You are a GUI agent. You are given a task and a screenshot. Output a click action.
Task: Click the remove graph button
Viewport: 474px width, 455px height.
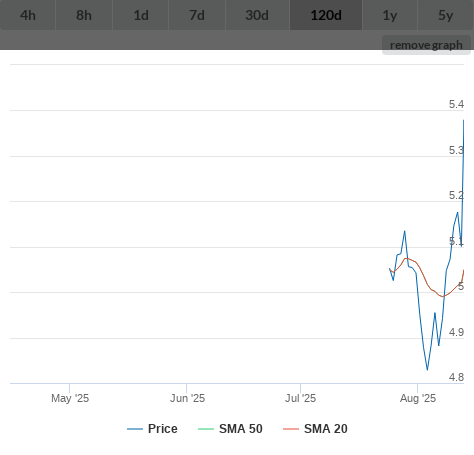(x=426, y=45)
